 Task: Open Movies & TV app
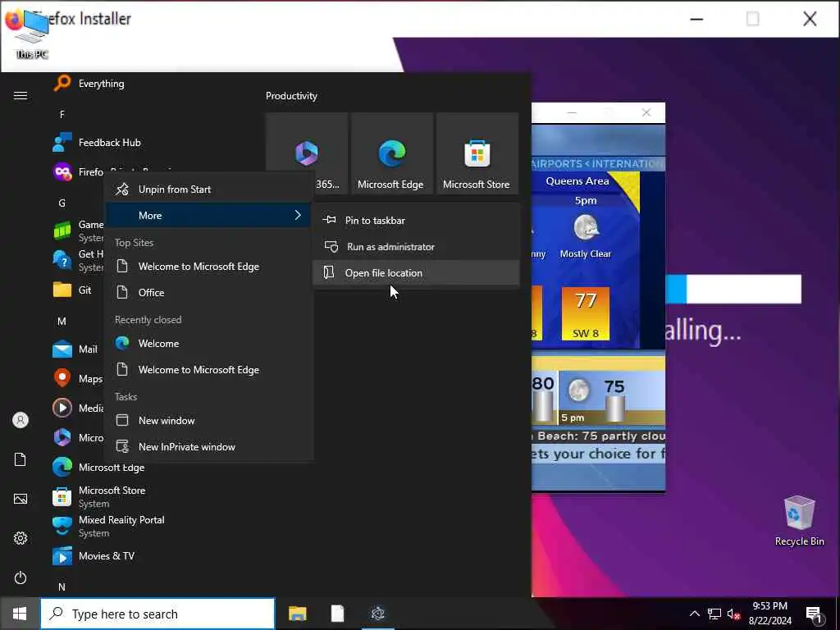tap(94, 556)
